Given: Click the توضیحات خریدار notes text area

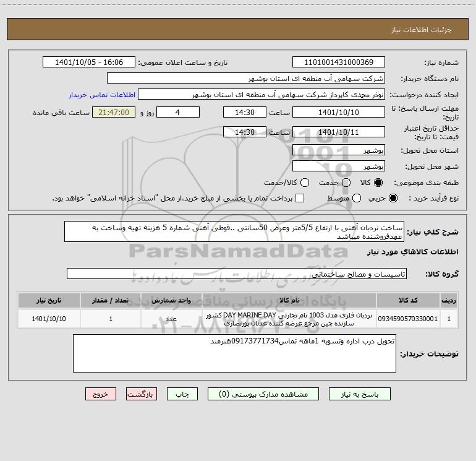Looking at the screenshot, I should click(234, 353).
